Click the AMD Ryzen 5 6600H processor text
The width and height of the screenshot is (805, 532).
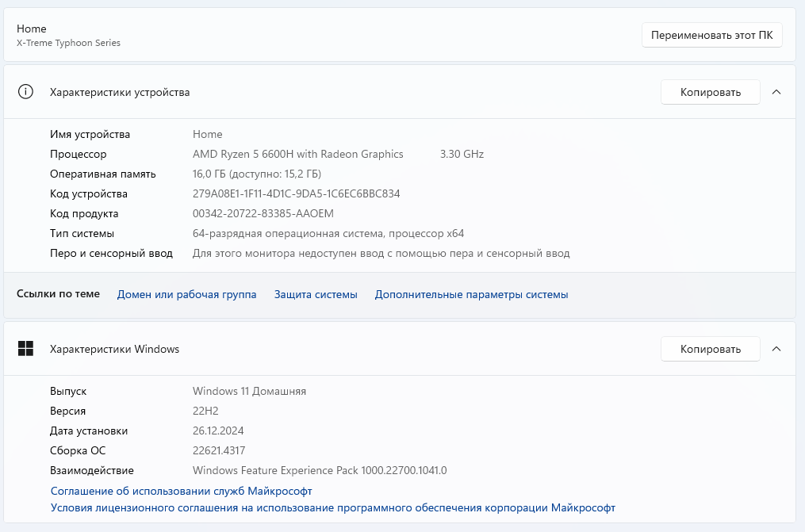[297, 154]
